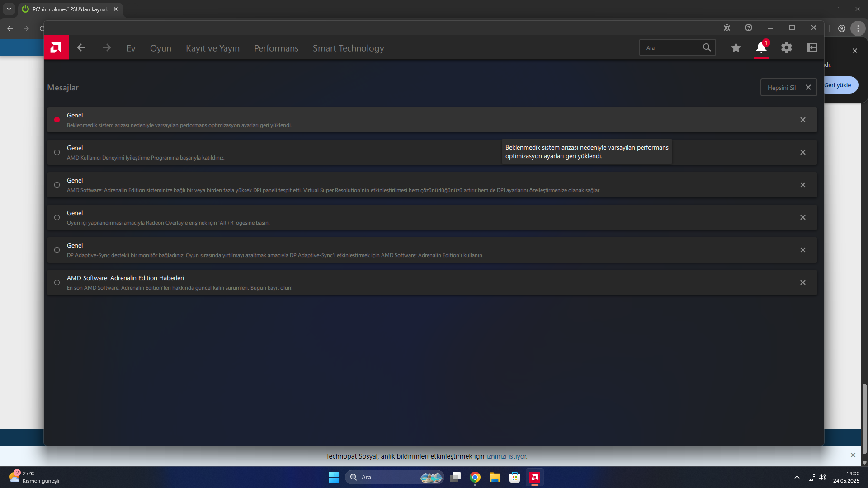
Task: Open Chrome three-dot menu
Action: [858, 28]
